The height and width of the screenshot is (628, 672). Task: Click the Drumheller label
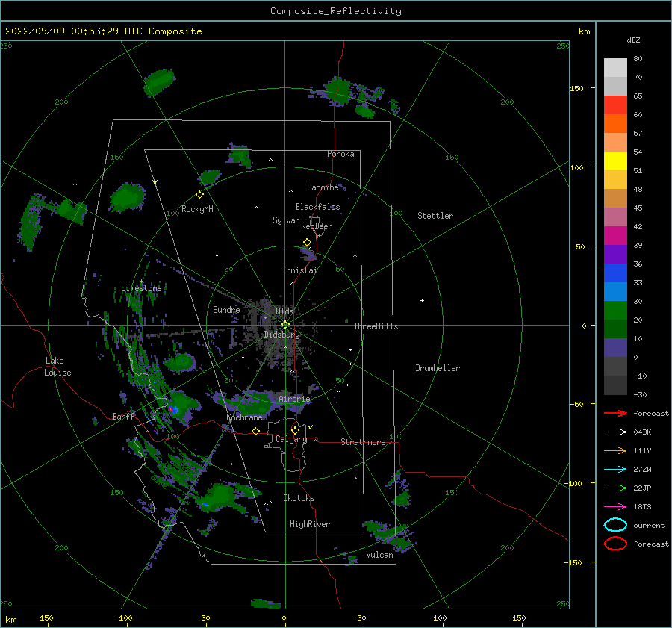coord(438,368)
